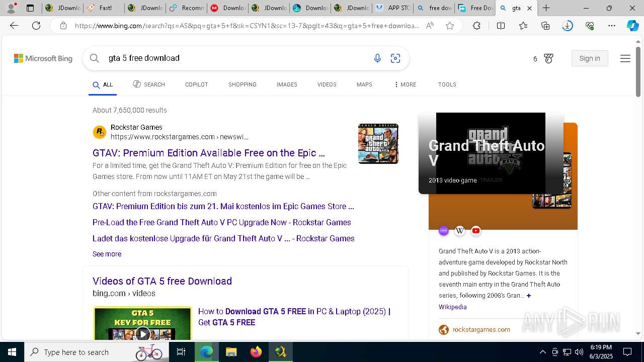Open Browser essentials heart icon
644x362 pixels.
[590, 26]
